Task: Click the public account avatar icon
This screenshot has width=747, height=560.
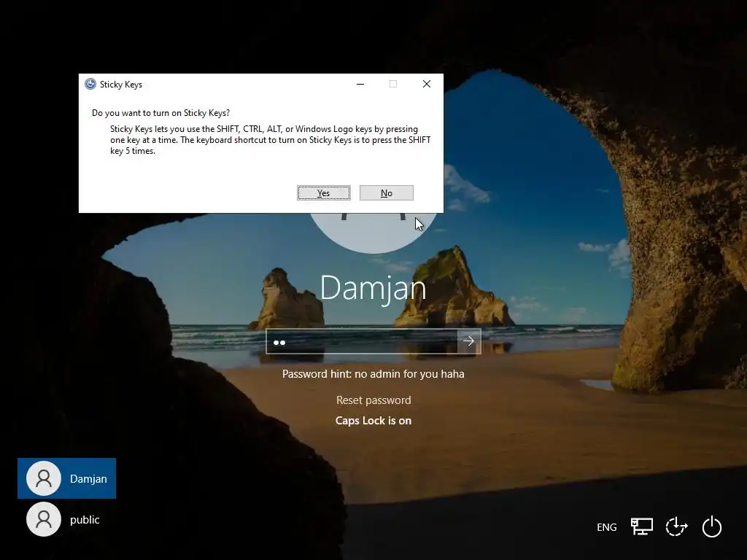Action: 43,519
